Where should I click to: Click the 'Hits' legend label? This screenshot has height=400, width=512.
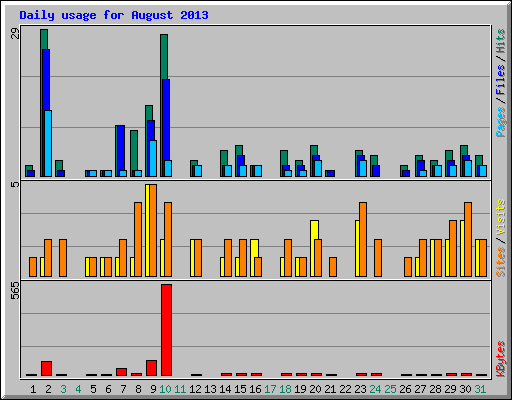(500, 41)
